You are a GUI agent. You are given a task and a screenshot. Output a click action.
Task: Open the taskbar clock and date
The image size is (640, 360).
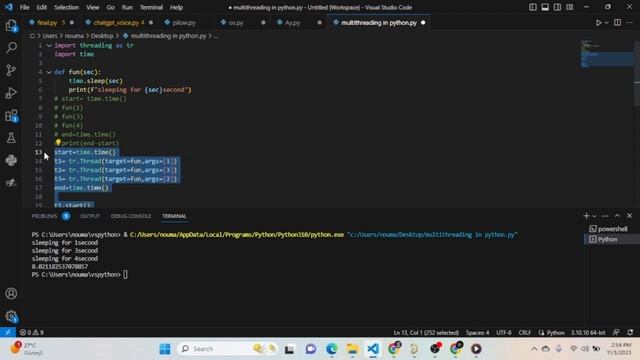click(619, 349)
